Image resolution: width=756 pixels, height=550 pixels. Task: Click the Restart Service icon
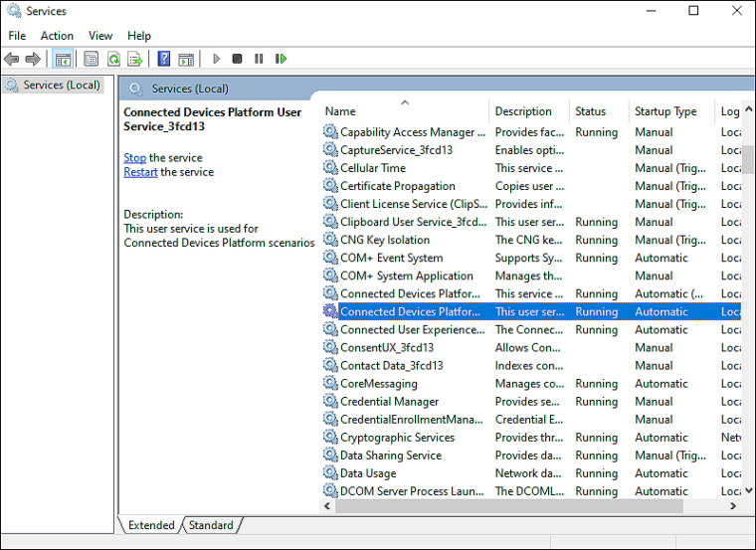(x=281, y=59)
